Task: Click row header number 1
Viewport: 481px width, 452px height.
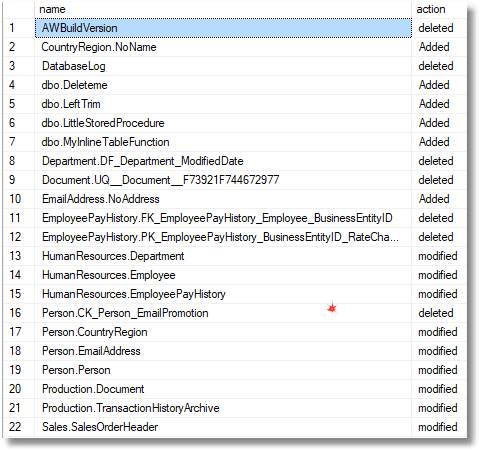Action: click(19, 28)
